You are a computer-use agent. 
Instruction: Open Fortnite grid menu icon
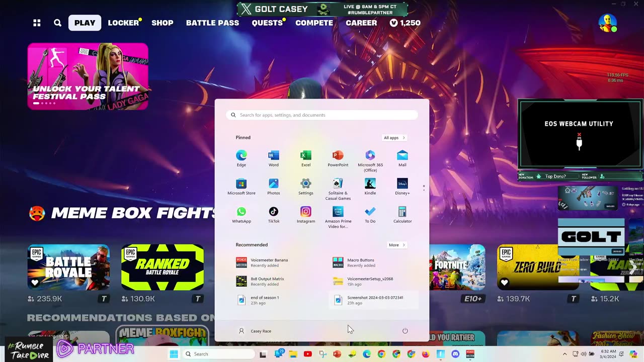click(37, 23)
